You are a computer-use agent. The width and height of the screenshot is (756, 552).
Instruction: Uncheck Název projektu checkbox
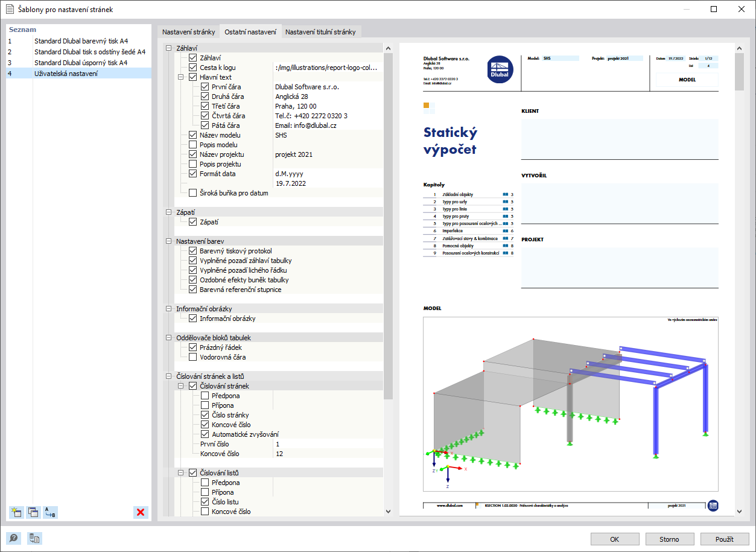pyautogui.click(x=193, y=154)
